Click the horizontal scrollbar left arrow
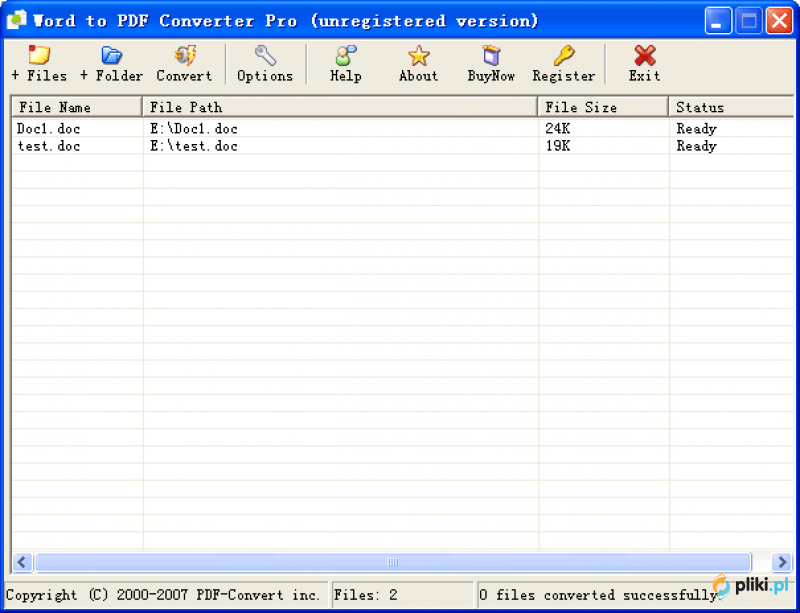 22,562
